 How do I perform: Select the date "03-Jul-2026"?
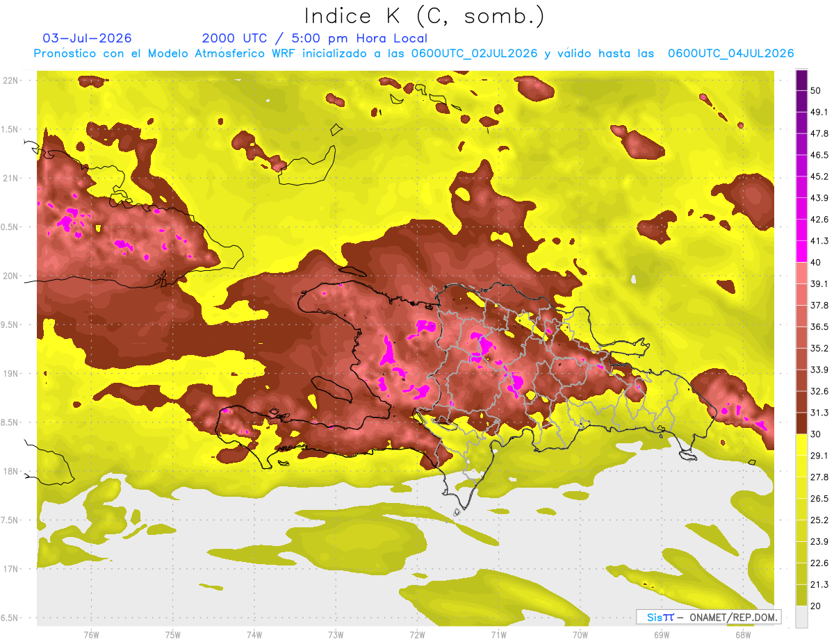[x=87, y=38]
